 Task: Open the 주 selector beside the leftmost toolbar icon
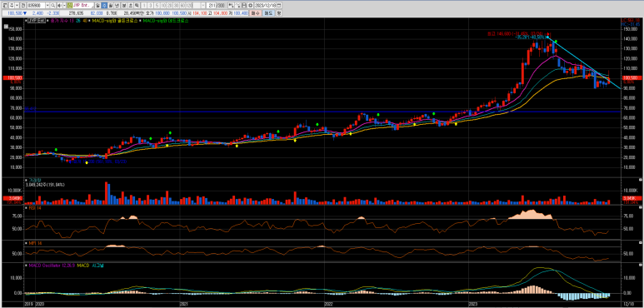click(x=12, y=5)
